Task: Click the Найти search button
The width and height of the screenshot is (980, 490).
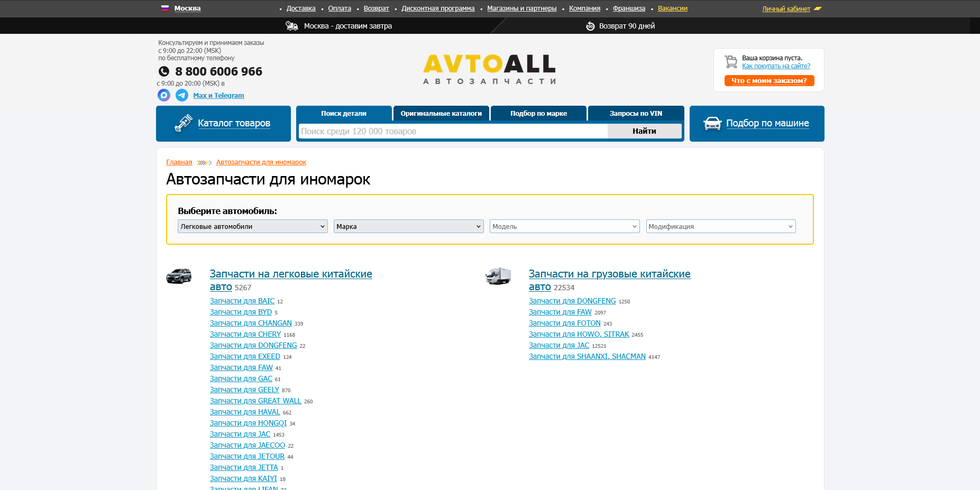Action: click(x=644, y=131)
